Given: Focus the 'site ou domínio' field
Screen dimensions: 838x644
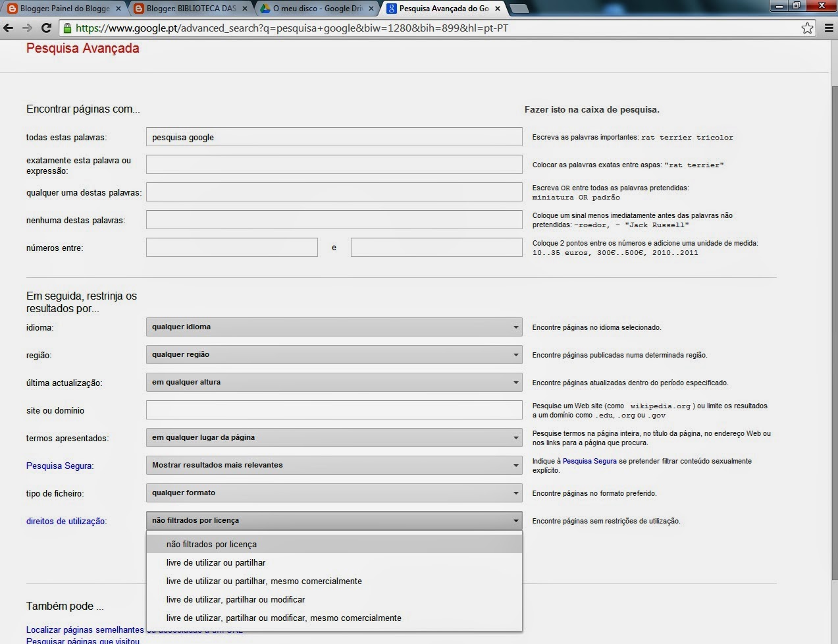Looking at the screenshot, I should [334, 410].
